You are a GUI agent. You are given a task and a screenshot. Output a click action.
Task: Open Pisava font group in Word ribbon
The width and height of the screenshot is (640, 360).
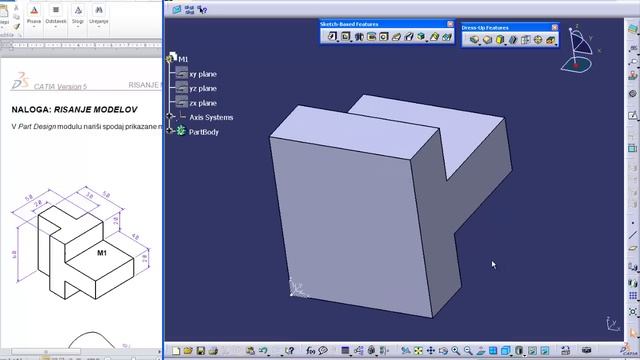34,15
